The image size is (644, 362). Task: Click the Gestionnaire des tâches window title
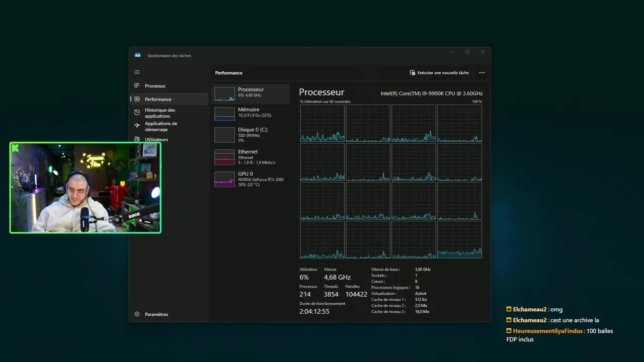click(169, 56)
